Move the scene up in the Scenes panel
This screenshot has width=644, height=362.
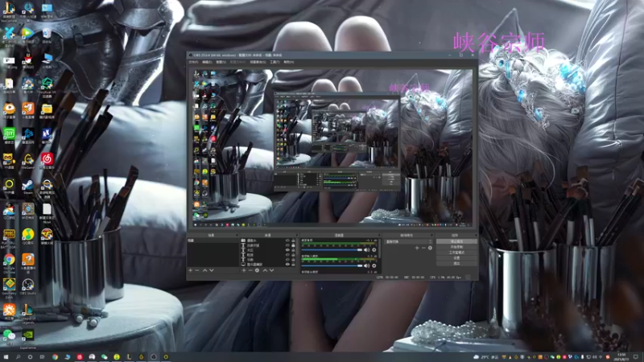click(x=204, y=270)
